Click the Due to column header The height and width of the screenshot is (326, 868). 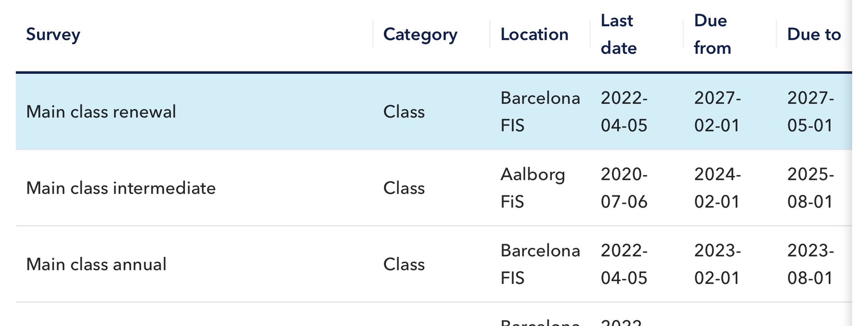click(813, 34)
